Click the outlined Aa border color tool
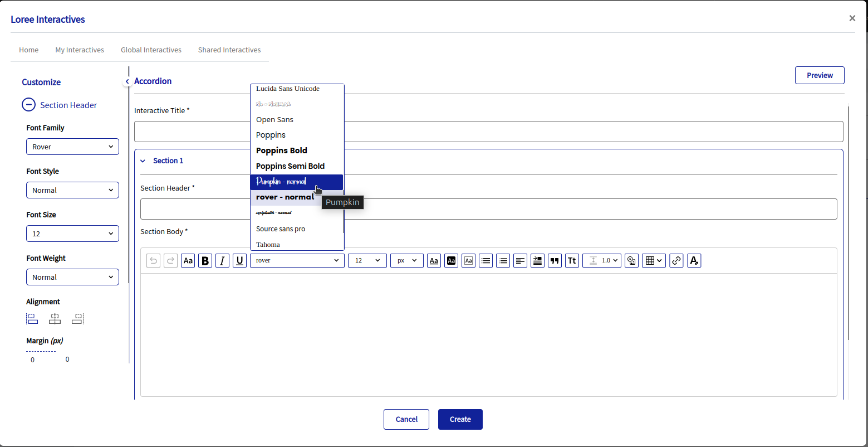868x447 pixels. click(x=469, y=260)
